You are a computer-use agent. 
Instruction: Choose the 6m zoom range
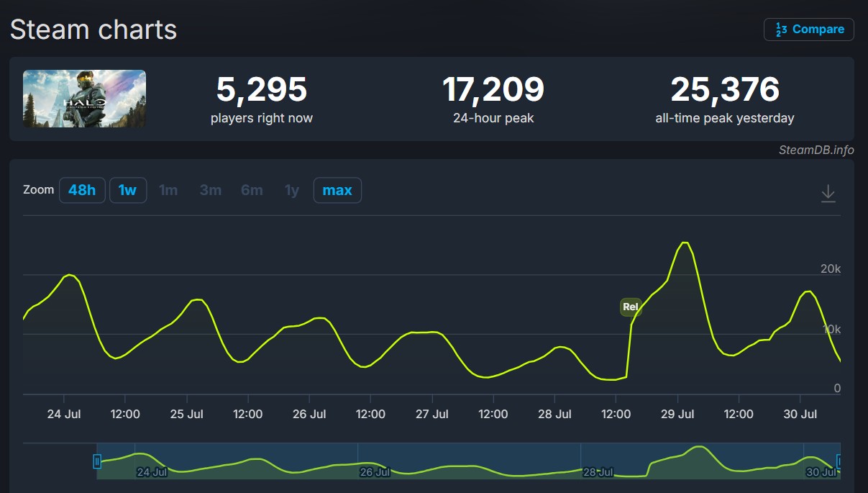point(252,190)
